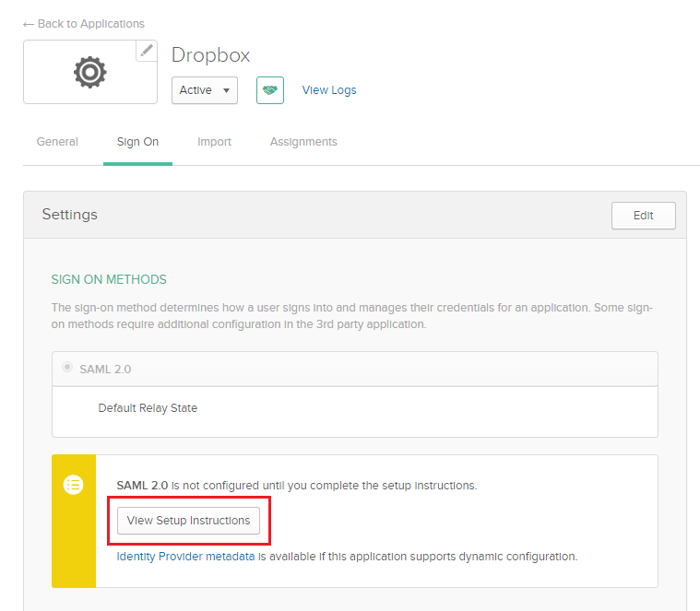The height and width of the screenshot is (611, 700).
Task: Open the View Logs link
Action: [x=329, y=90]
